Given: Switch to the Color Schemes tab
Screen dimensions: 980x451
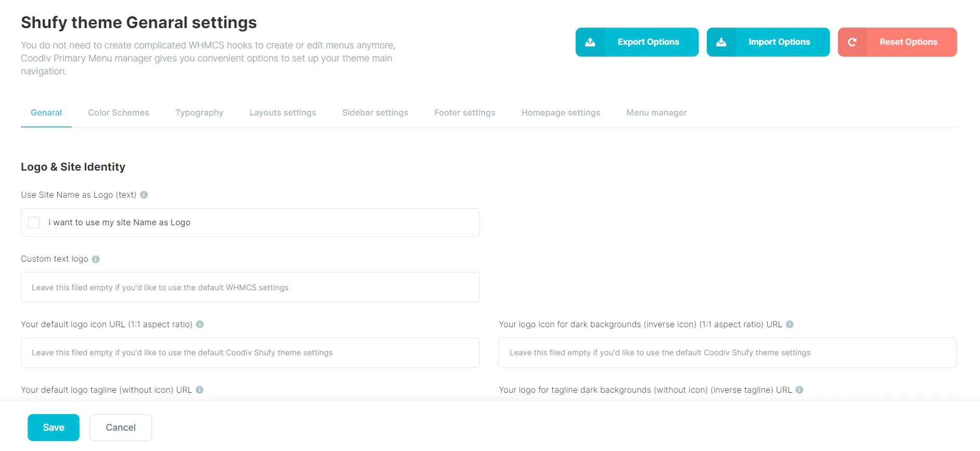Looking at the screenshot, I should [118, 112].
